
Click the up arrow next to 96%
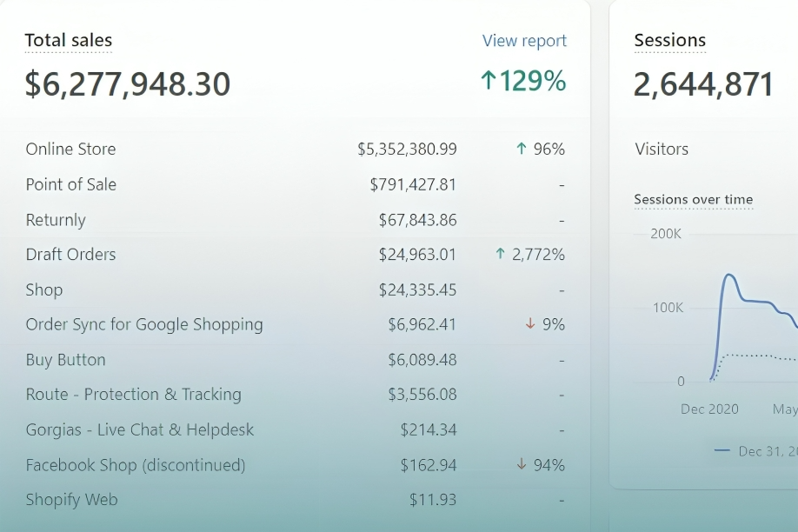tap(522, 149)
